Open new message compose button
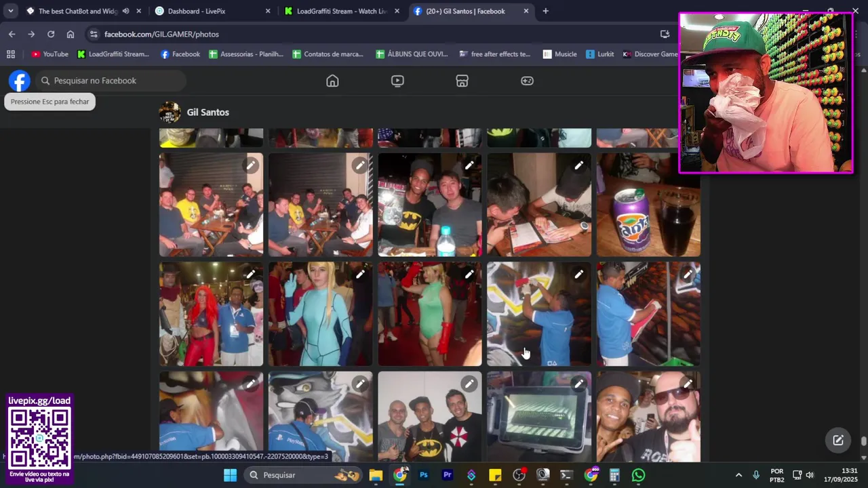The width and height of the screenshot is (868, 488). tap(838, 441)
